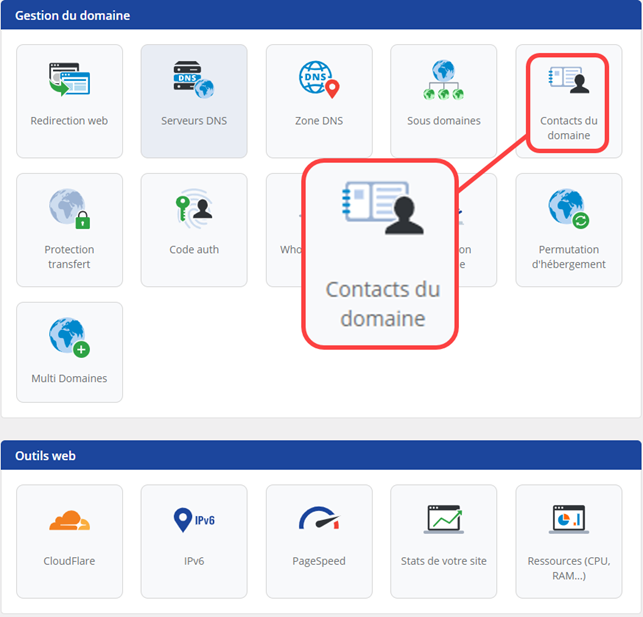
Task: Open Contacts du domaine in the top row
Action: click(569, 101)
